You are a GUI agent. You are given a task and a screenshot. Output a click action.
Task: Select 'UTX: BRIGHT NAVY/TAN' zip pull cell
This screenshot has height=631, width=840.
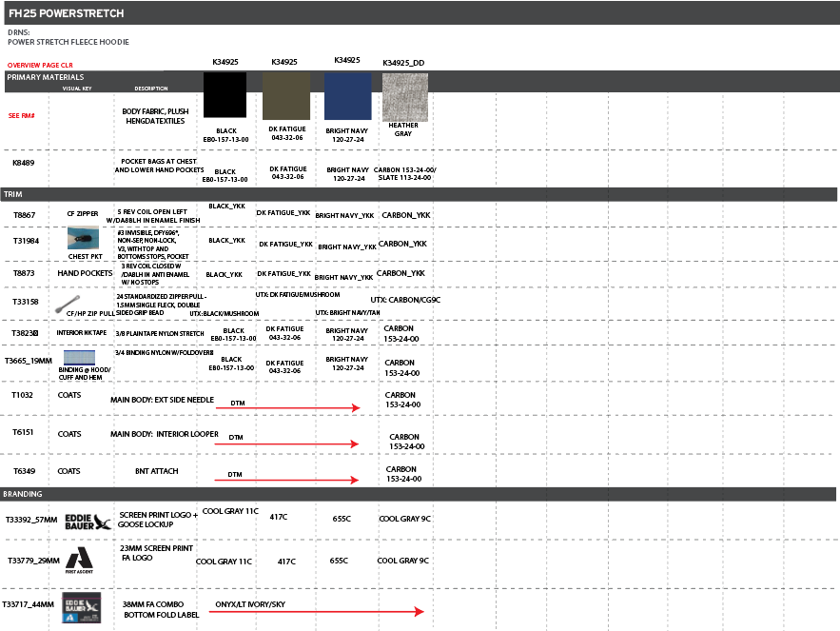point(347,312)
